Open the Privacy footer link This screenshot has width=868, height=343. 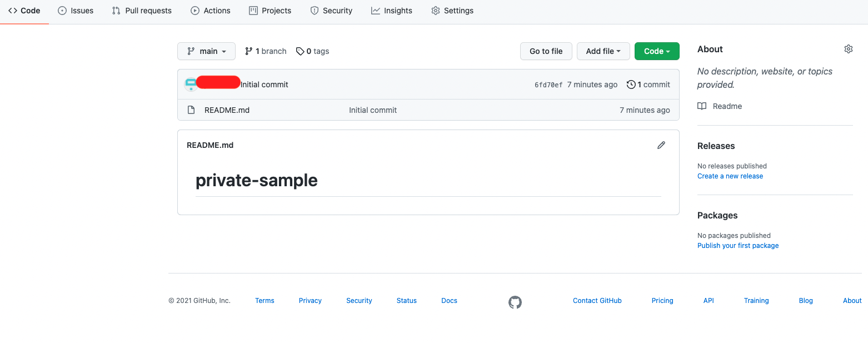pyautogui.click(x=310, y=301)
